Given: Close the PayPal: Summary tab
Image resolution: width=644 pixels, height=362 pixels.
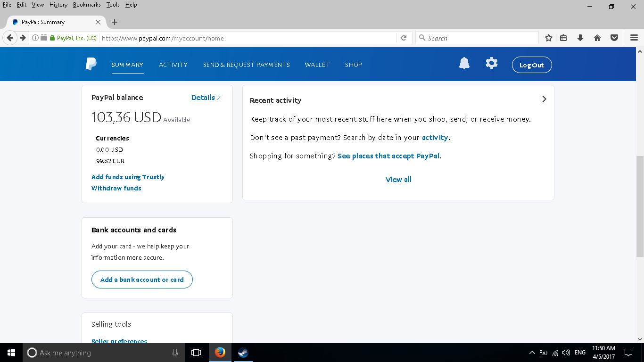Looking at the screenshot, I should click(98, 22).
